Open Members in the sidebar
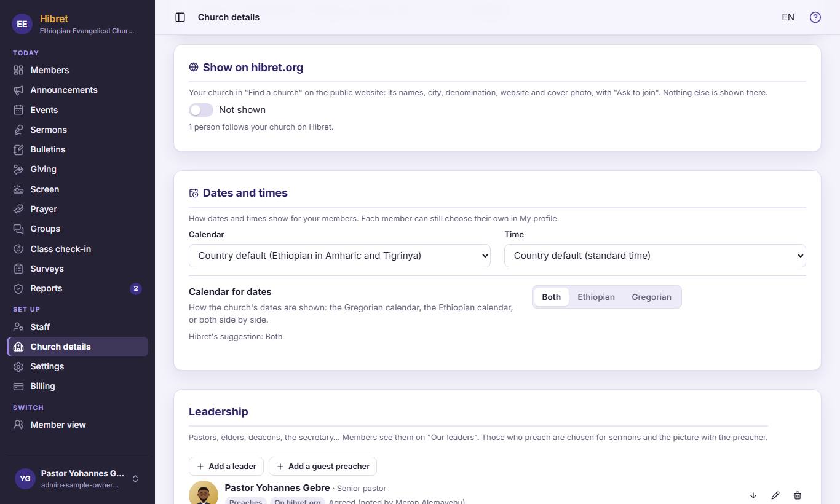This screenshot has width=840, height=504. point(77,70)
